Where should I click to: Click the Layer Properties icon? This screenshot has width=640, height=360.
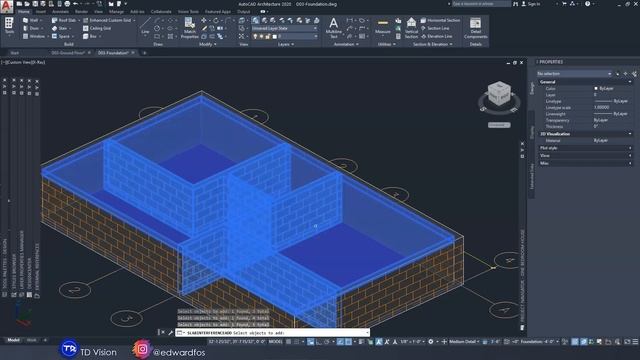256,20
